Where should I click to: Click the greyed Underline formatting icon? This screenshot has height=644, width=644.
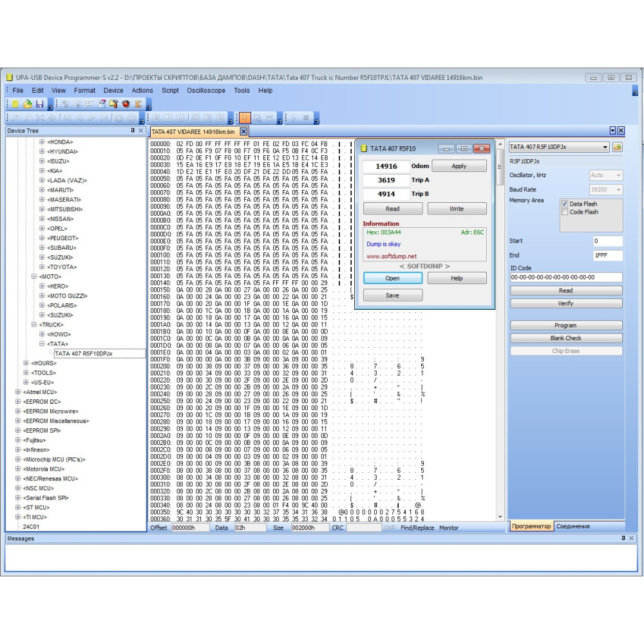(181, 118)
